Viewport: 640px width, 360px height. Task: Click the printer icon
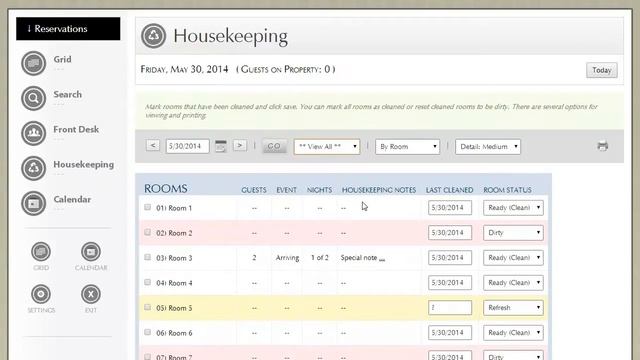(x=602, y=146)
